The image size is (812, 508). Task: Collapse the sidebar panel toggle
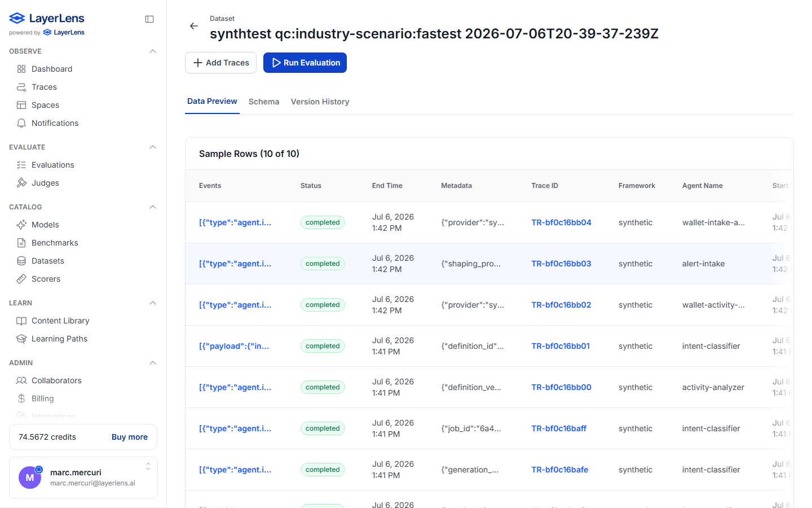pyautogui.click(x=149, y=19)
